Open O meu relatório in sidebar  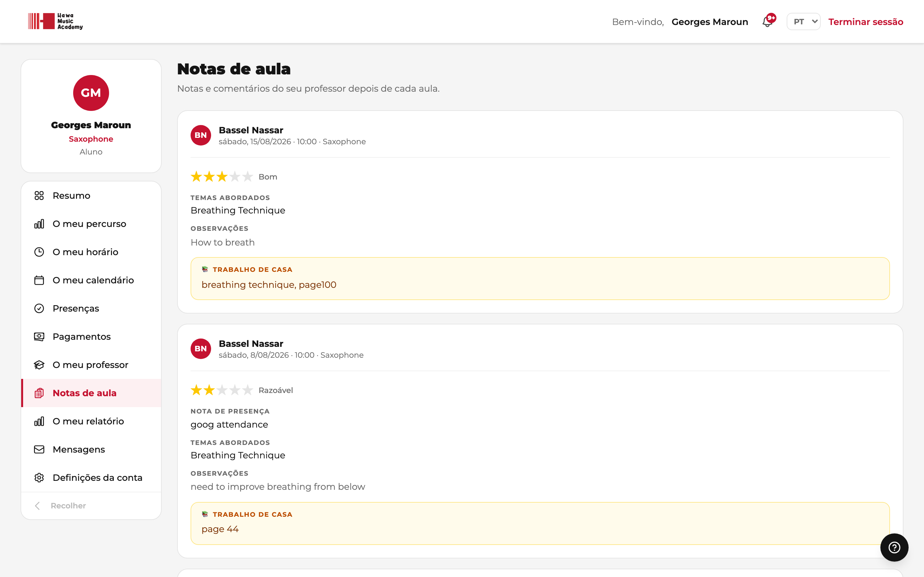coord(91,421)
